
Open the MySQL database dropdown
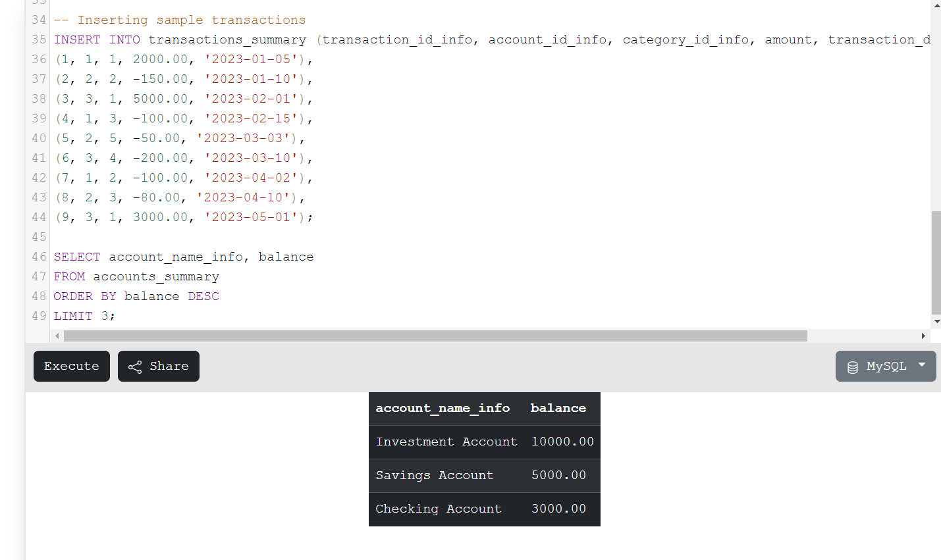[x=886, y=366]
